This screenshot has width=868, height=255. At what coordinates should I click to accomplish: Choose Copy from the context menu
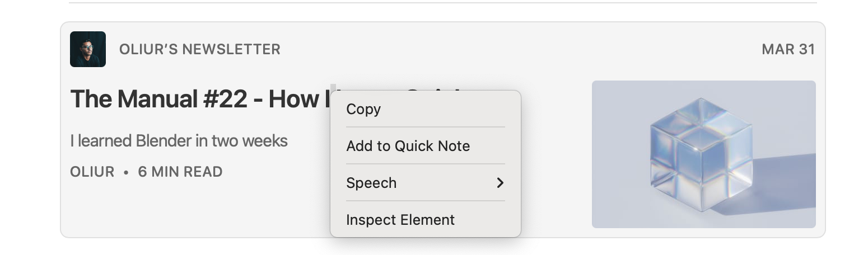[x=363, y=109]
